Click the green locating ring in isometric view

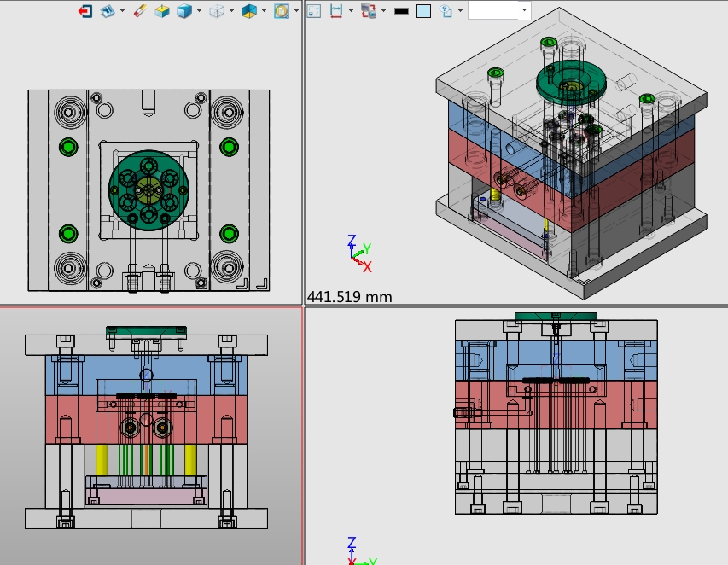coord(571,82)
